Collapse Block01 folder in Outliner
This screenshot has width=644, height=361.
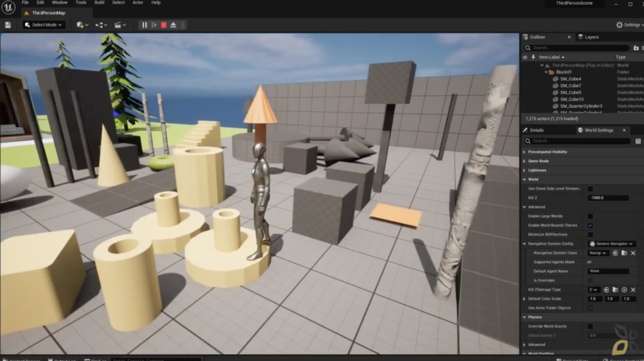click(x=546, y=72)
